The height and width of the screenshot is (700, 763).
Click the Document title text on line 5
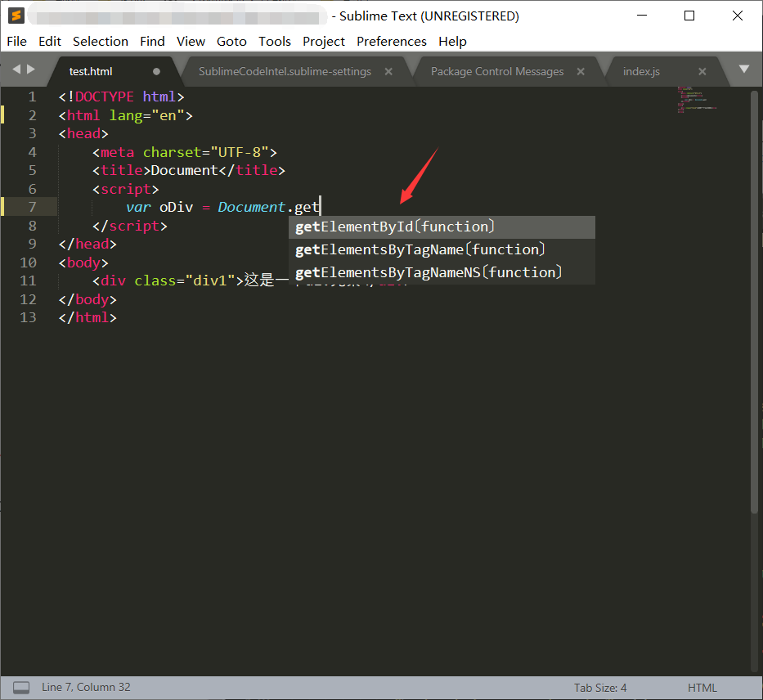click(185, 171)
